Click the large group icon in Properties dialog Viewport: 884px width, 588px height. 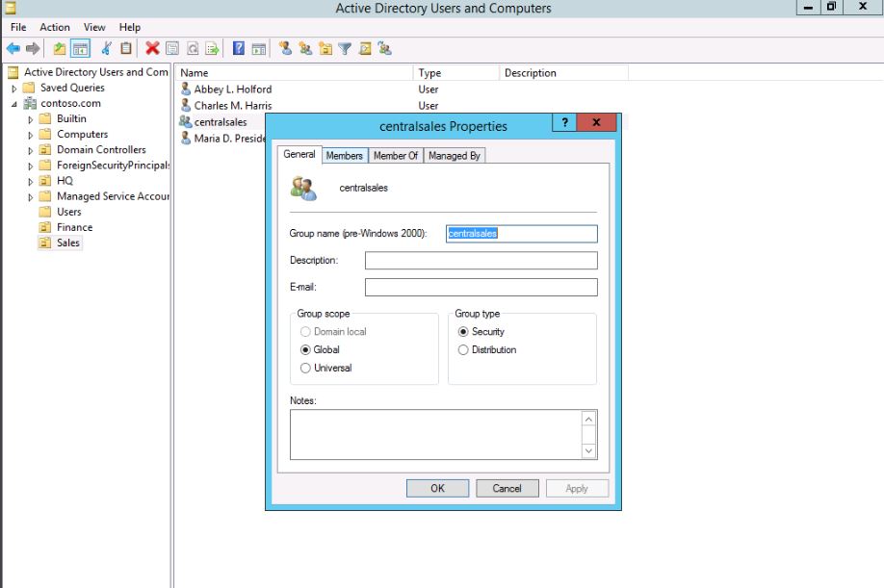pyautogui.click(x=304, y=188)
